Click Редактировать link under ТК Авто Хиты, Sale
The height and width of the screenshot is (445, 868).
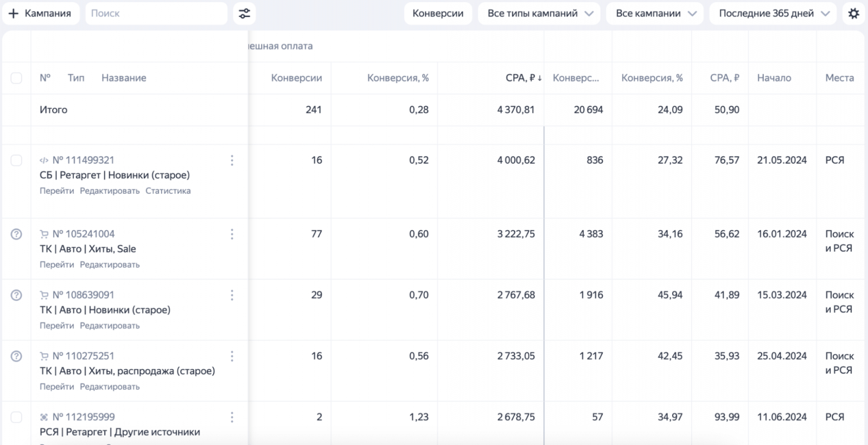pyautogui.click(x=110, y=265)
